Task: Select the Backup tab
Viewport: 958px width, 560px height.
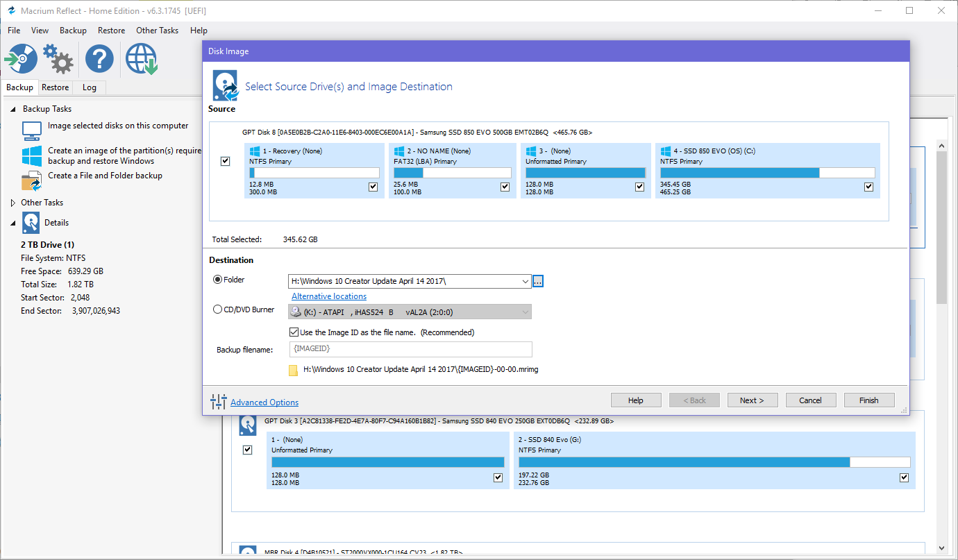Action: (19, 87)
